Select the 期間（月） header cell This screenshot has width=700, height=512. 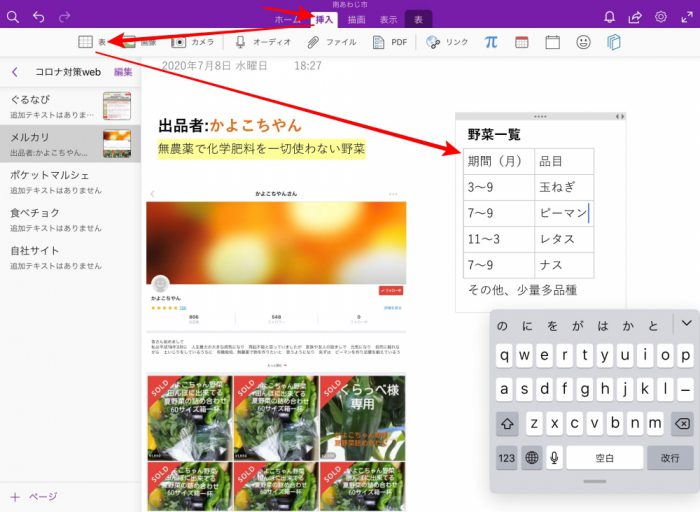499,161
